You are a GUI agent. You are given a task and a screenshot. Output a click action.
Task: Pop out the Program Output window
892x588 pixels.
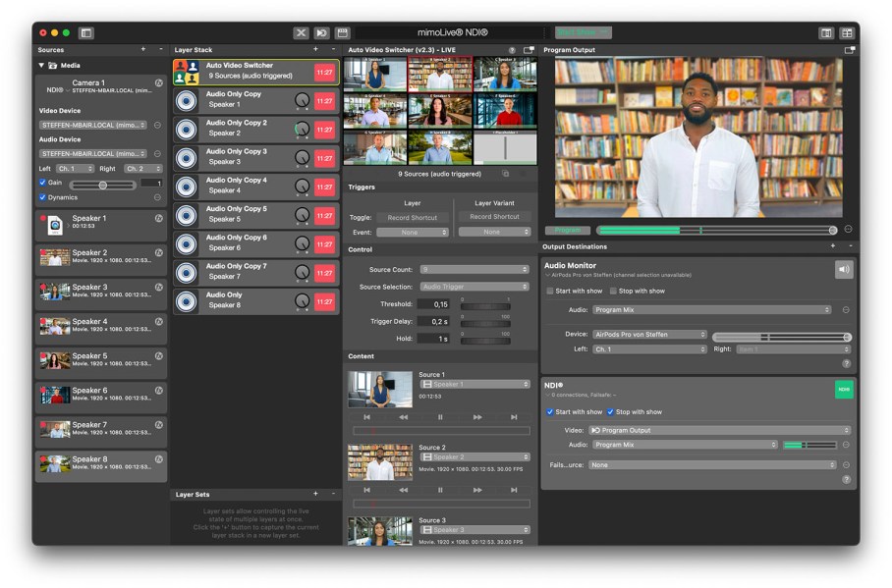coord(850,50)
